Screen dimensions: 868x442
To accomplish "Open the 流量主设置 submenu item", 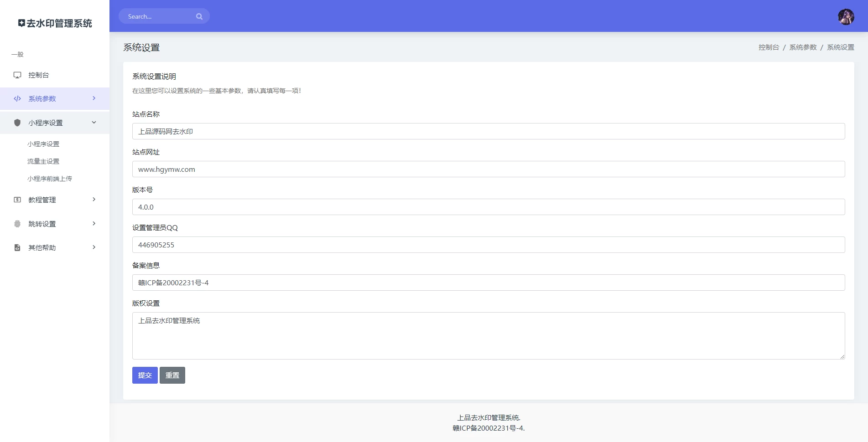I will point(43,161).
